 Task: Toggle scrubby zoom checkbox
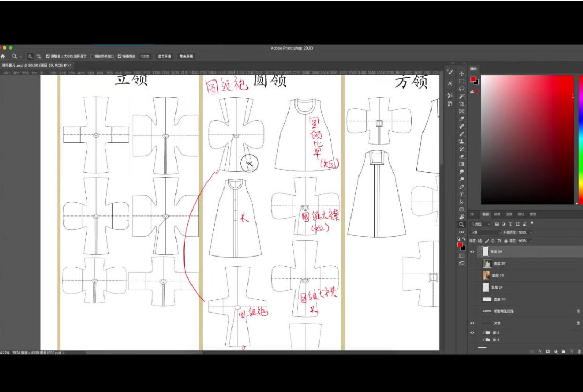coord(119,57)
